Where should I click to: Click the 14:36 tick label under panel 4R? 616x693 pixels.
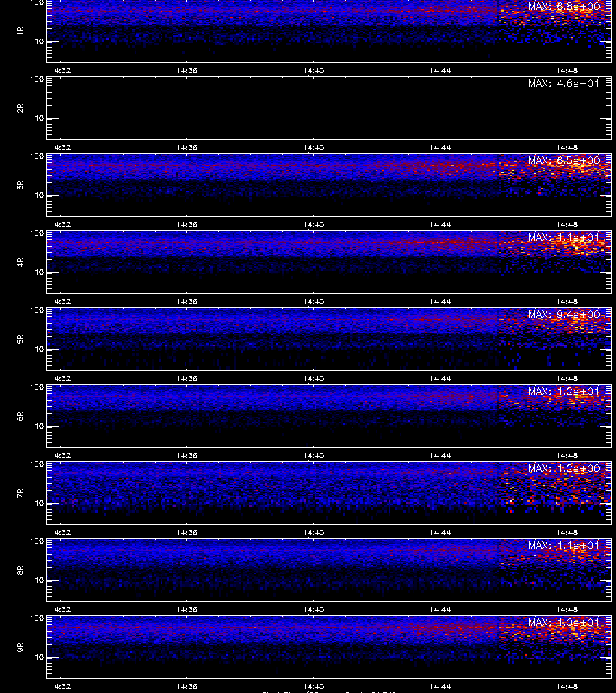tap(186, 301)
